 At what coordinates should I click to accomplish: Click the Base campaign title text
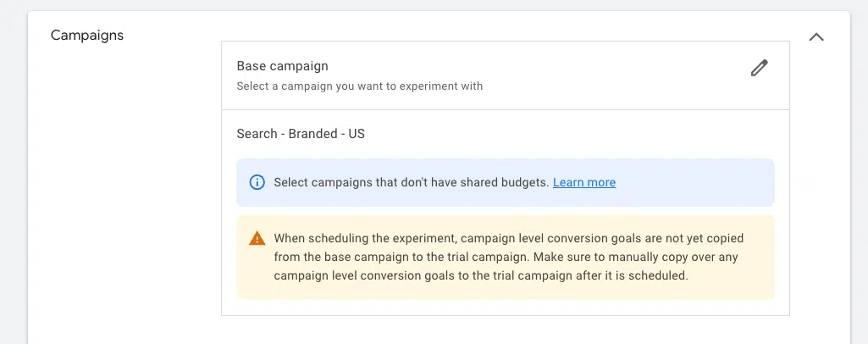coord(282,66)
